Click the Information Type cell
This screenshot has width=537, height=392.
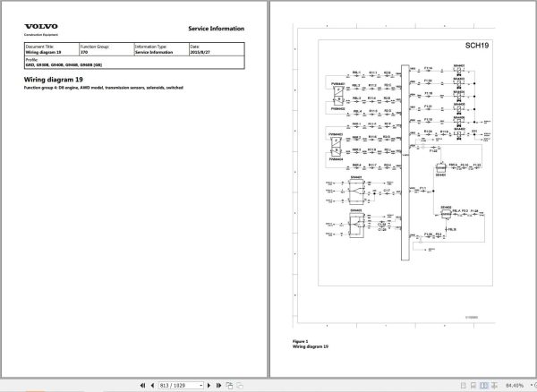(162, 49)
